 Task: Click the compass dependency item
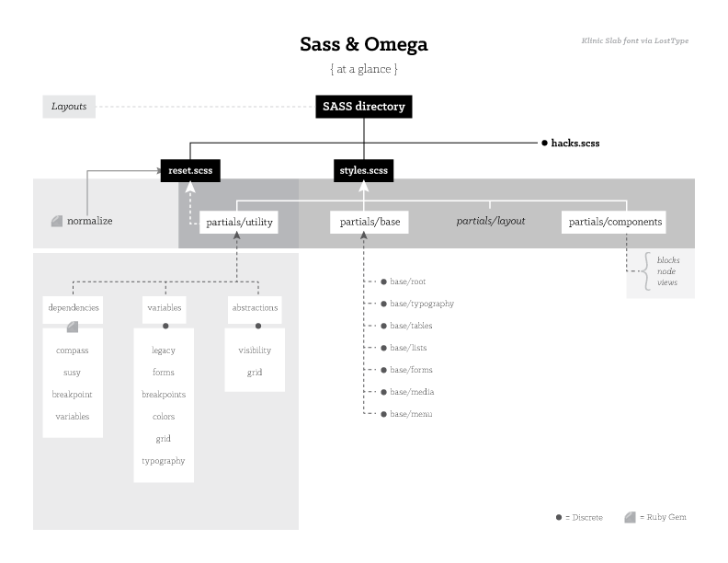[x=73, y=350]
